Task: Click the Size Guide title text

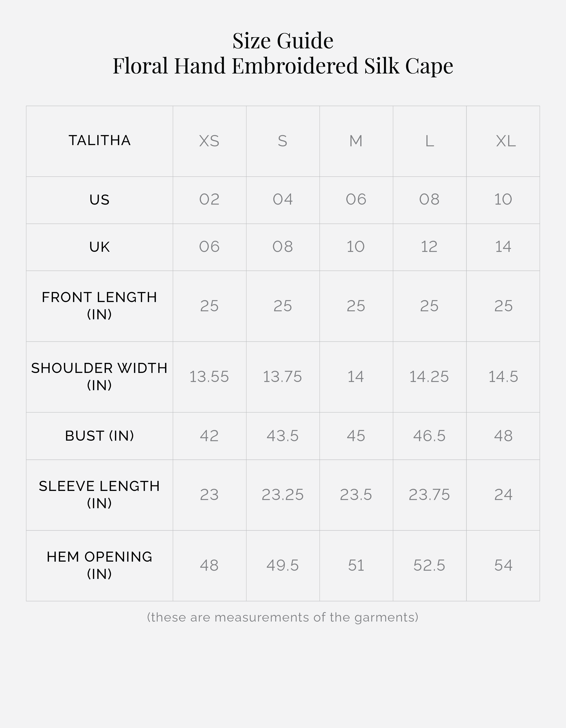Action: [283, 41]
